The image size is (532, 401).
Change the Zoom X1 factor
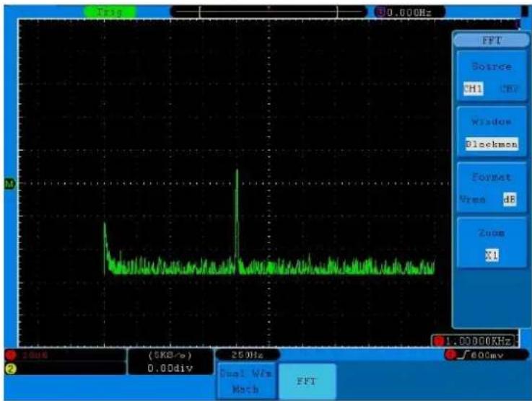tap(492, 255)
